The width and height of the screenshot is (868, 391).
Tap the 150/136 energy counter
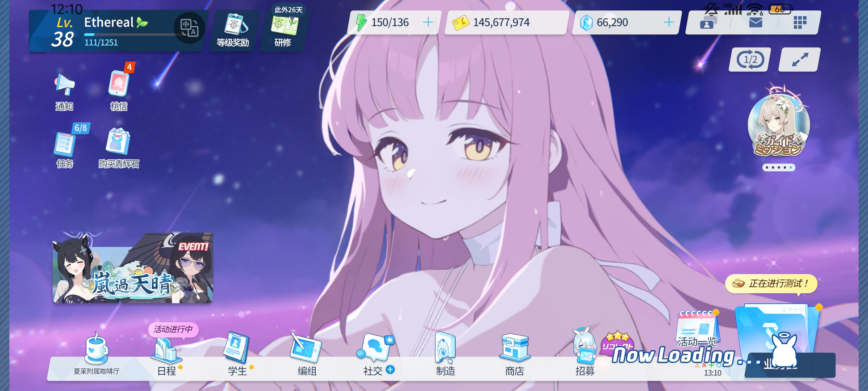[390, 22]
